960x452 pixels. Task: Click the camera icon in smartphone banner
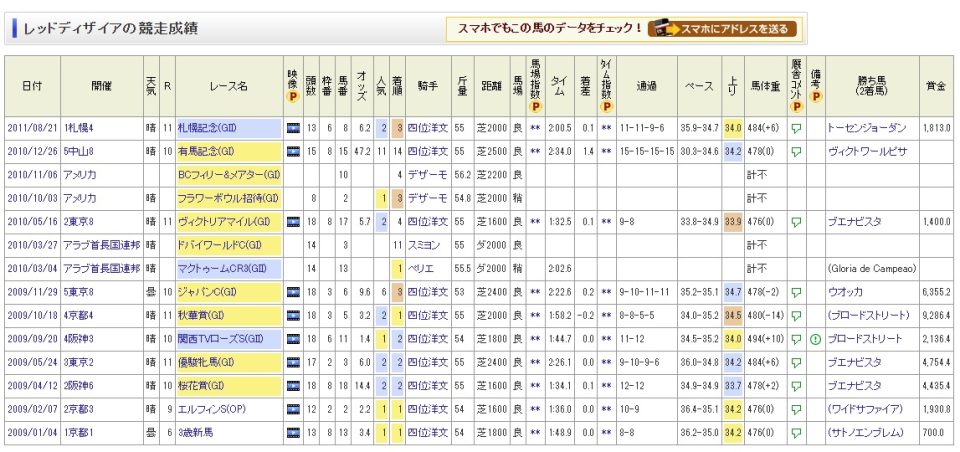(661, 29)
